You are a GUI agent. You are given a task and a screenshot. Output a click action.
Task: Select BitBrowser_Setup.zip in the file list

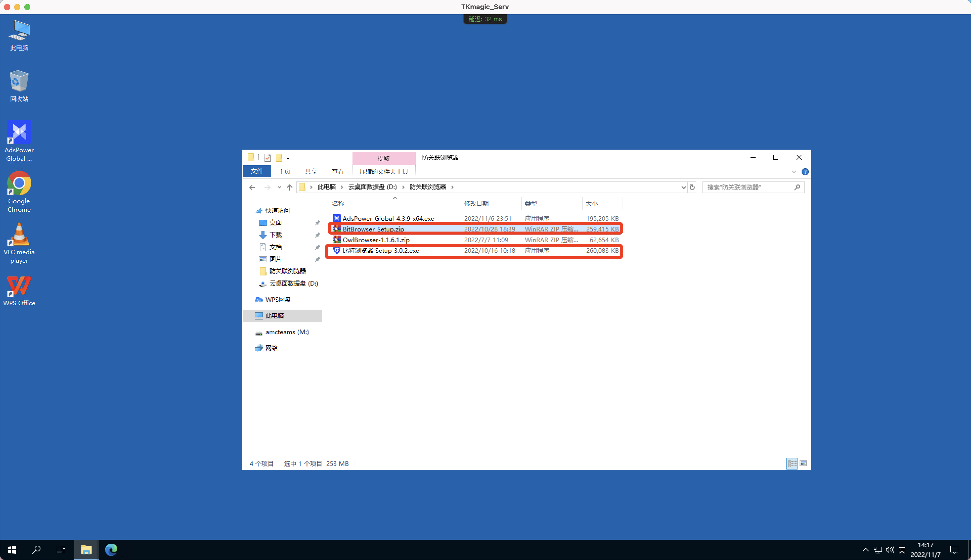tap(373, 229)
